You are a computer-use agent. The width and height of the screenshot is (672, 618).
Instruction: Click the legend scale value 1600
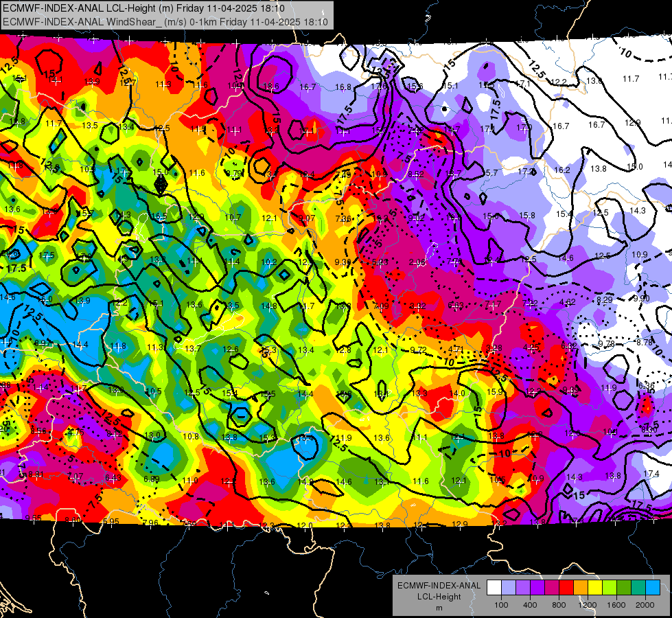pyautogui.click(x=616, y=605)
